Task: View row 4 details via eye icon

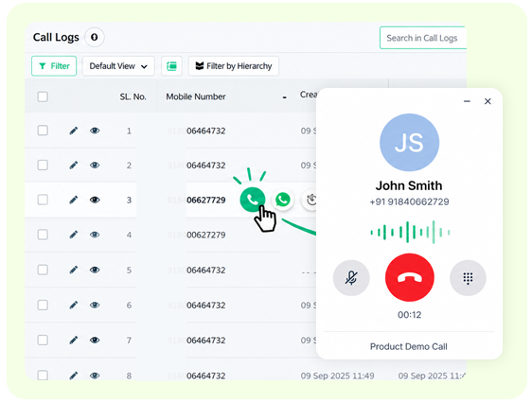Action: [95, 235]
